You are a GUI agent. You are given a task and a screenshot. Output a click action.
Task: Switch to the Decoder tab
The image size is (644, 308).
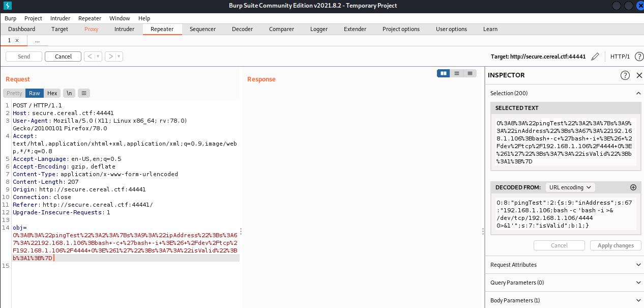pos(242,29)
